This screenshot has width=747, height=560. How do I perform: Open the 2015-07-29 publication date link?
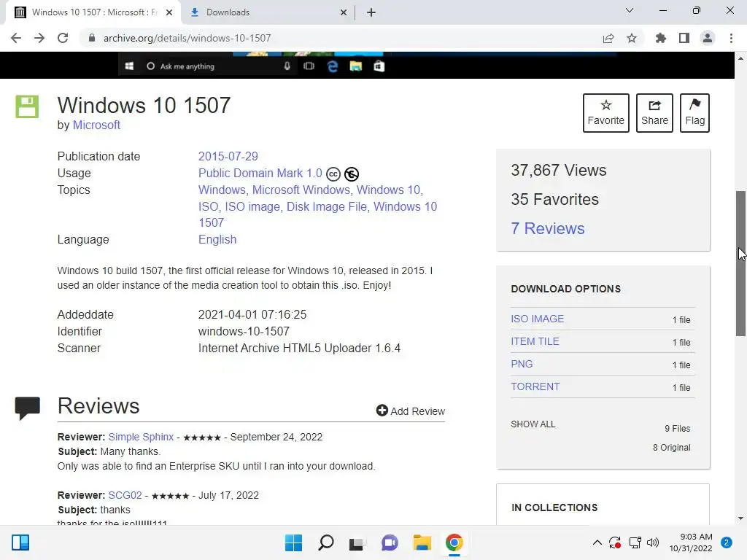pos(228,156)
